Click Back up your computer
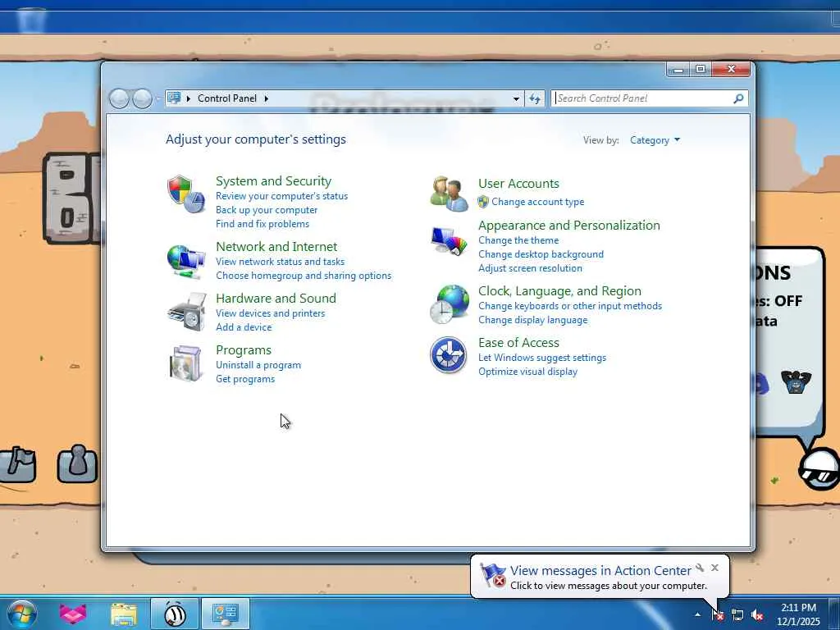The image size is (840, 630). pyautogui.click(x=267, y=210)
